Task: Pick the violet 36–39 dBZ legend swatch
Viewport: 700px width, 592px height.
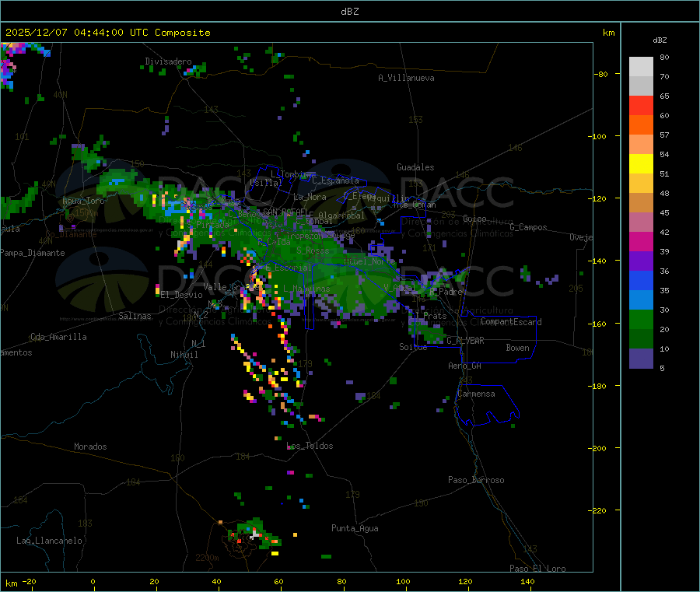Action: tap(641, 261)
